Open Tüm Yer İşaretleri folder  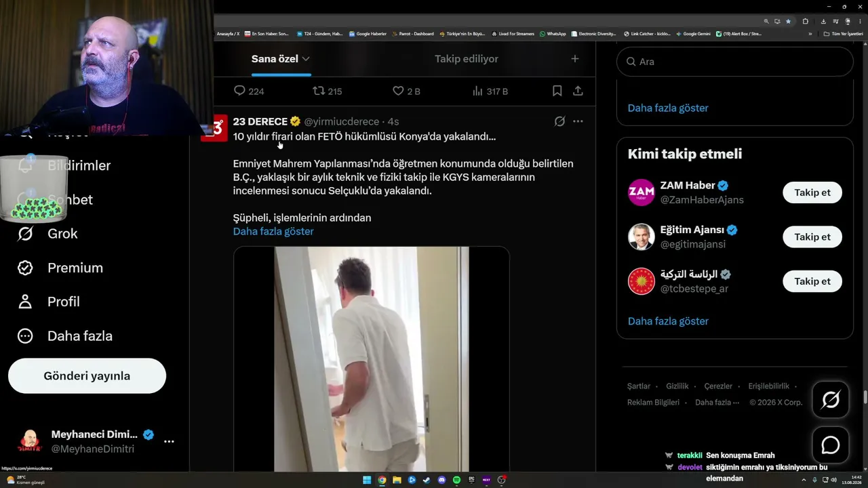(843, 34)
